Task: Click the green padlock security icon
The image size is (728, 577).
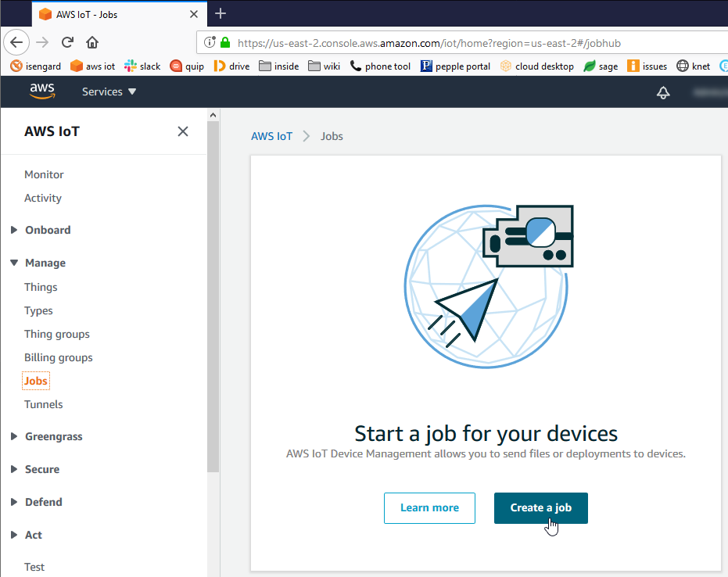Action: (225, 43)
